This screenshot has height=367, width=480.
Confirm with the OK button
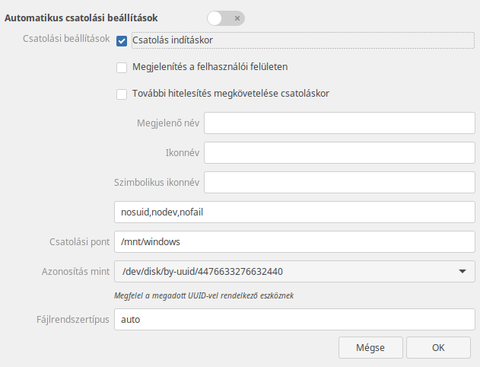438,348
